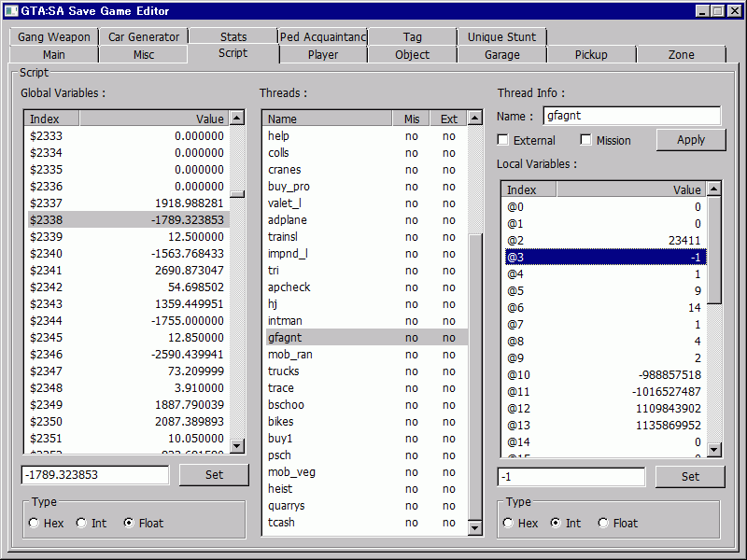Tick the Mission checkbox
The image size is (747, 560).
pos(586,140)
